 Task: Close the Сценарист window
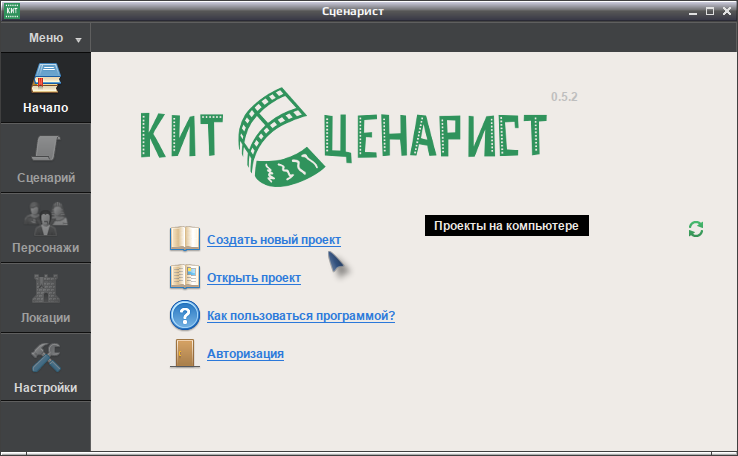(727, 11)
